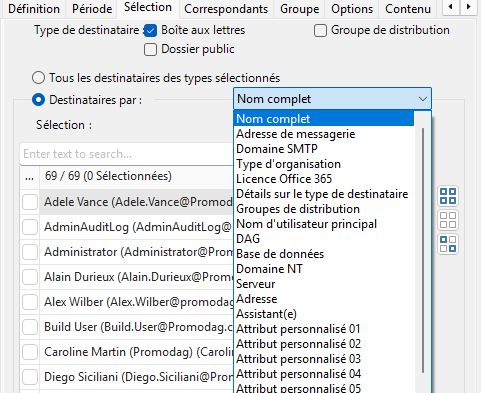The width and height of the screenshot is (481, 393).
Task: Choose Domaine SMTP option
Action: 324,149
